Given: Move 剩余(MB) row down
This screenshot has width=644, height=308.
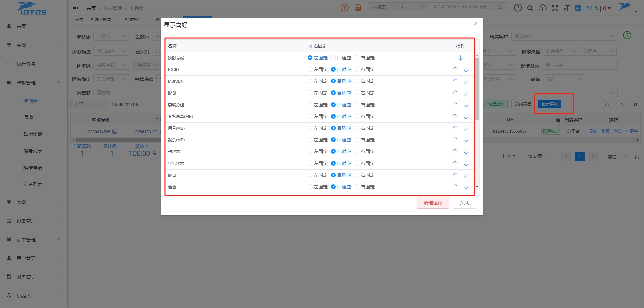Looking at the screenshot, I should click(x=466, y=140).
